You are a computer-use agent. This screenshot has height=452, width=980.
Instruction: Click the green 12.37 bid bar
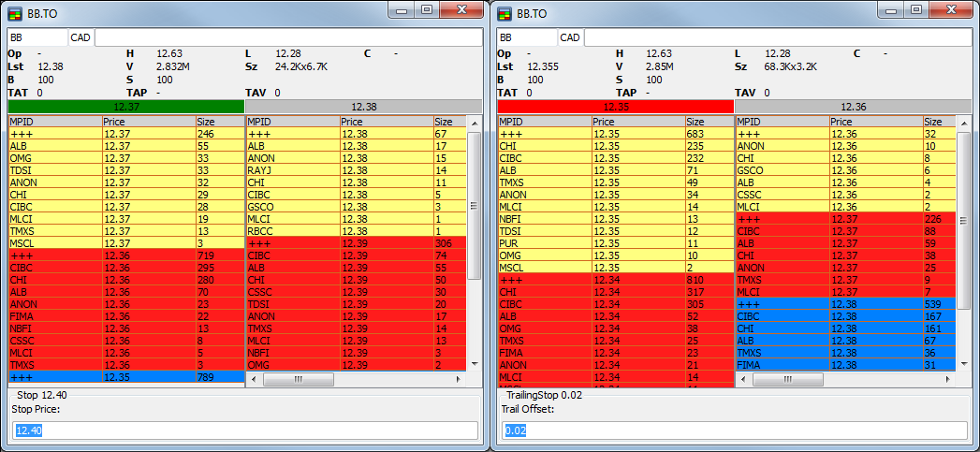(x=124, y=107)
